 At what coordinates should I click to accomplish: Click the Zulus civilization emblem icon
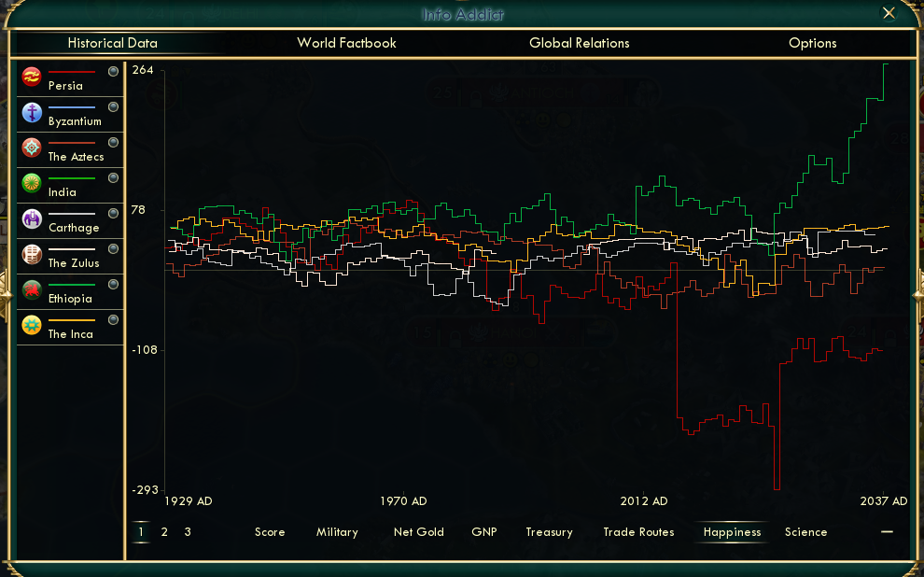(x=32, y=255)
